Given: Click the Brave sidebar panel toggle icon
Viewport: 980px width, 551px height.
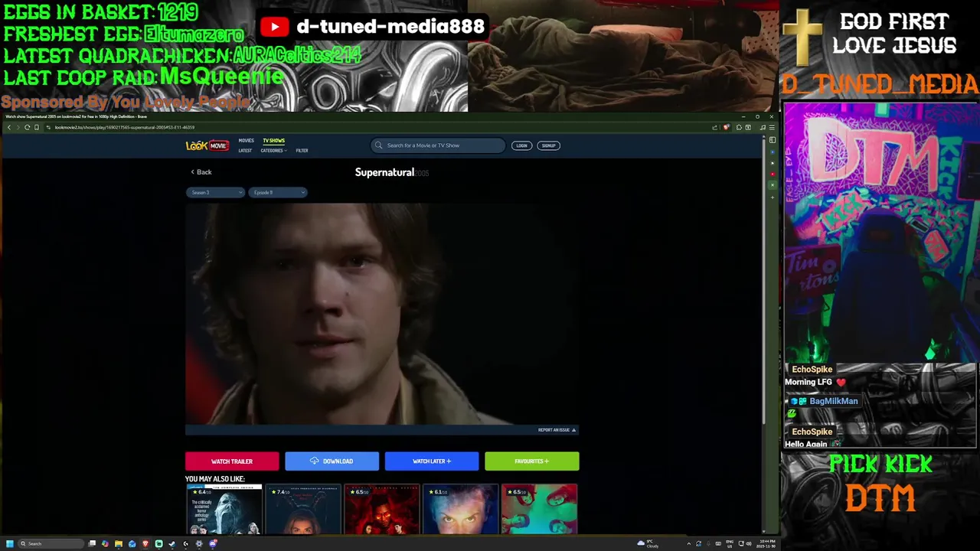Looking at the screenshot, I should click(773, 140).
